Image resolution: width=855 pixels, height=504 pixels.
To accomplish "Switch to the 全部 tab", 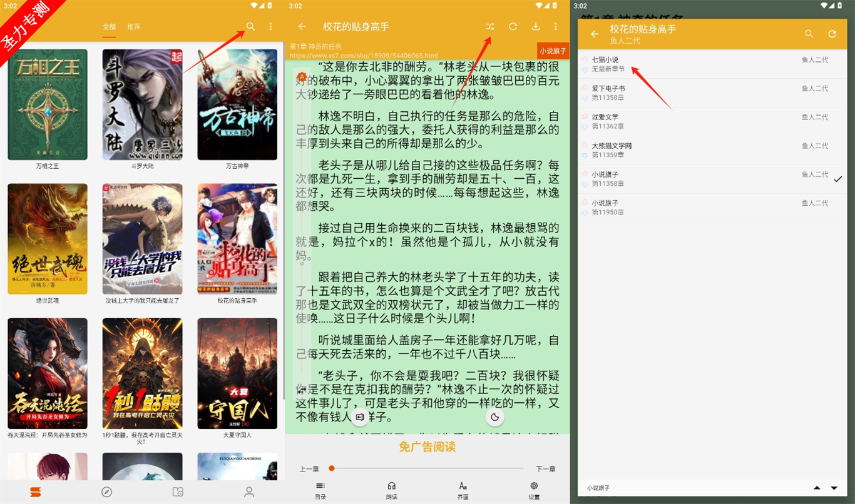I will tap(109, 27).
